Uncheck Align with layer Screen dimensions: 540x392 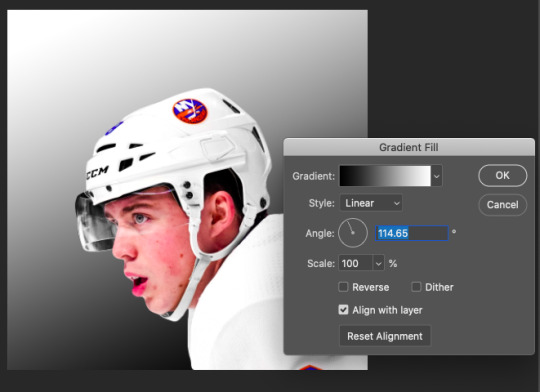tap(343, 310)
